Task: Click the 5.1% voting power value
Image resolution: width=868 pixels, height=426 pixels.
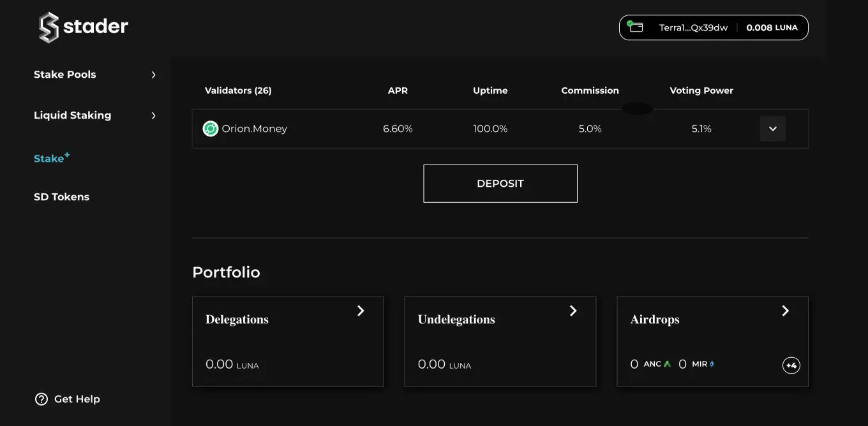Action: pyautogui.click(x=701, y=129)
